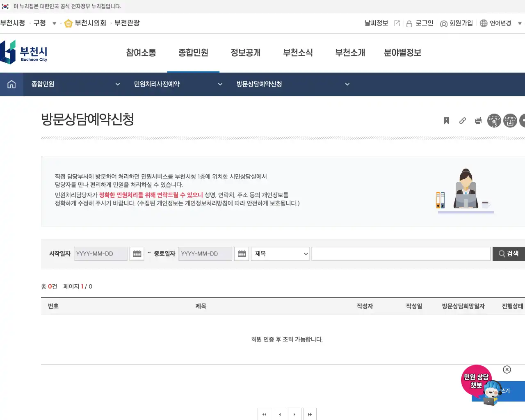Bookmark this page with the bookmark icon
Viewport: 525px width, 420px height.
(447, 121)
